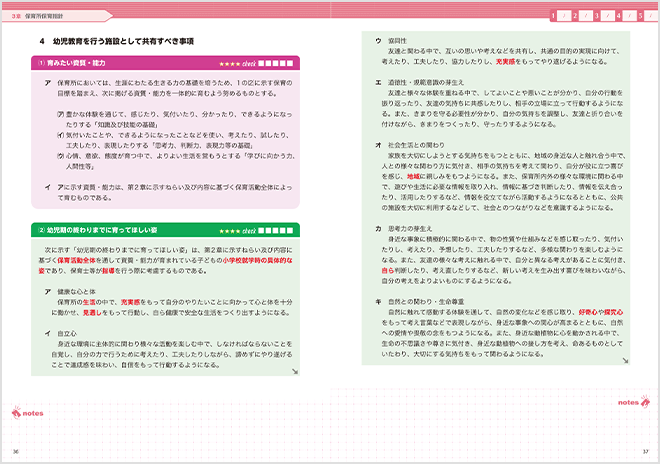Click the notes hand icon on page 37
Screen dimensions: 660x464
tap(645, 401)
